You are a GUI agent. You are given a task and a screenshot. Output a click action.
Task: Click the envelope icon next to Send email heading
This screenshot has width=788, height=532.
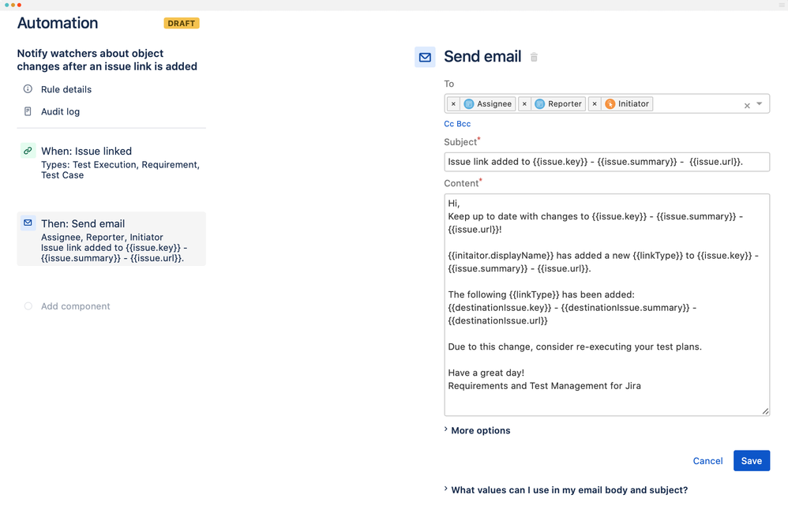click(x=425, y=58)
